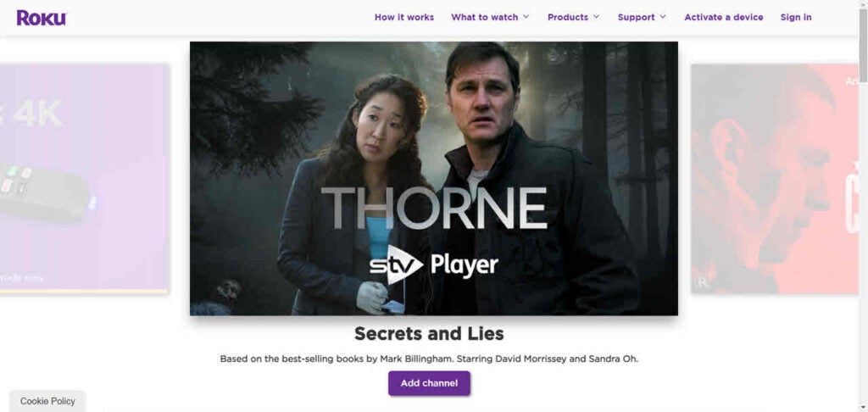This screenshot has height=412, width=868.
Task: Click the Secrets and Lies heading
Action: [x=429, y=334]
